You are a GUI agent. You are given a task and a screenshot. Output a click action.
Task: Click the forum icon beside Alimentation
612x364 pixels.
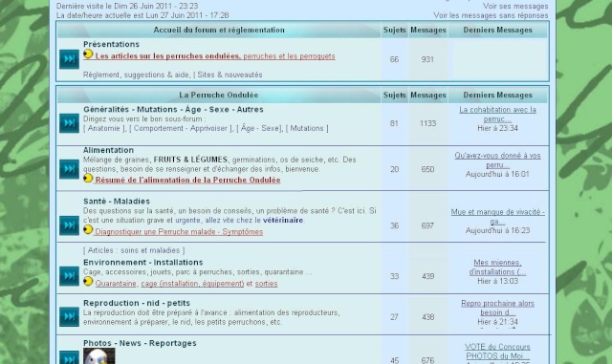(x=69, y=169)
